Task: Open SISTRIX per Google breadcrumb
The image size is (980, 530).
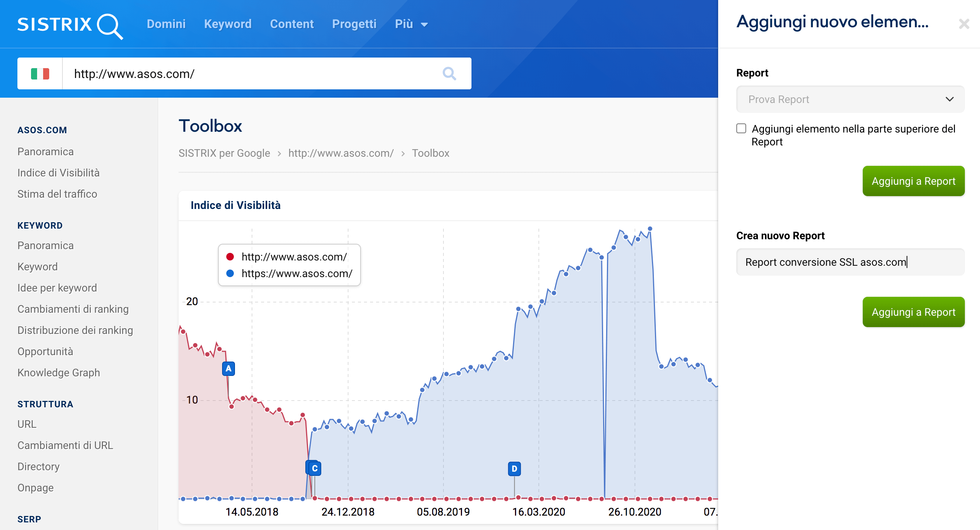Action: coord(224,153)
